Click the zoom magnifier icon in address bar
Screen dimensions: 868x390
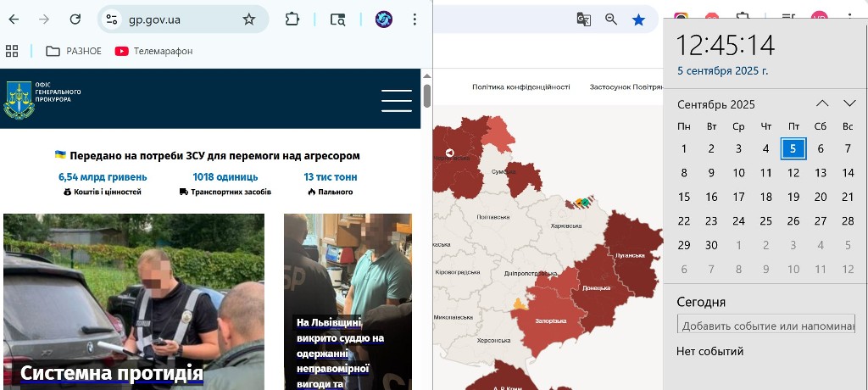point(610,19)
